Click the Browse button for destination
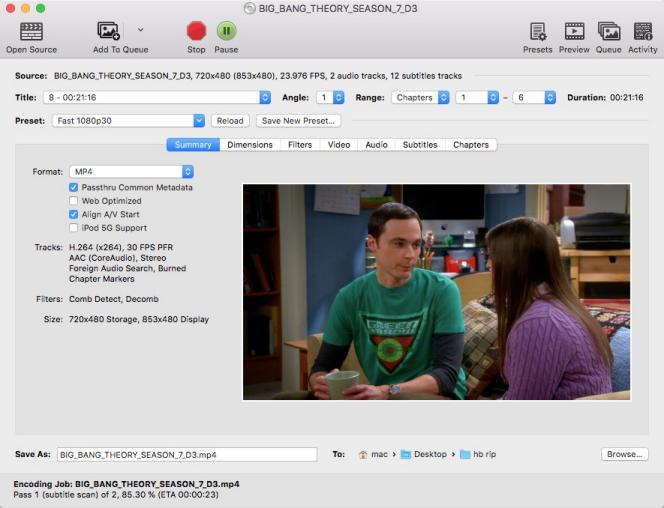The height and width of the screenshot is (508, 664). [625, 454]
